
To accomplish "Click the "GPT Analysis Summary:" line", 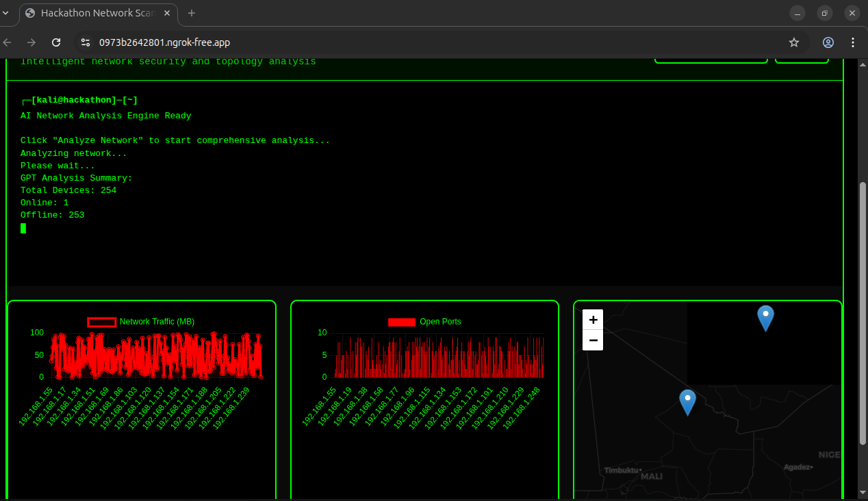I will [x=77, y=178].
